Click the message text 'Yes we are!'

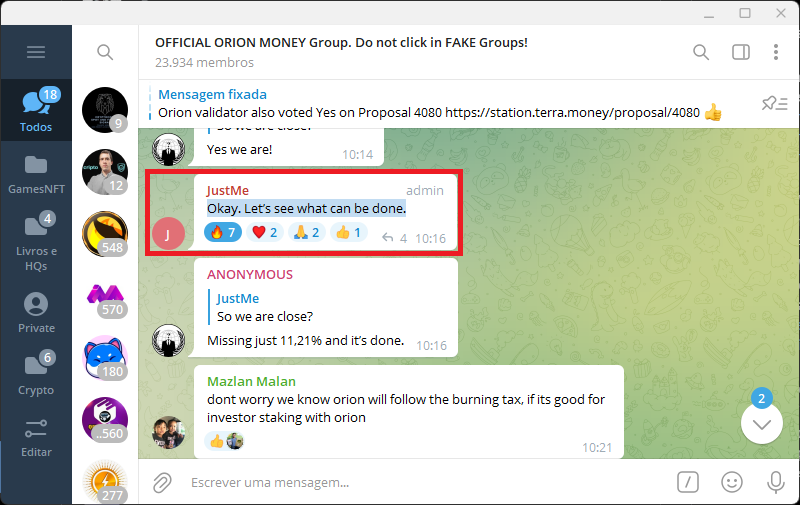click(239, 149)
